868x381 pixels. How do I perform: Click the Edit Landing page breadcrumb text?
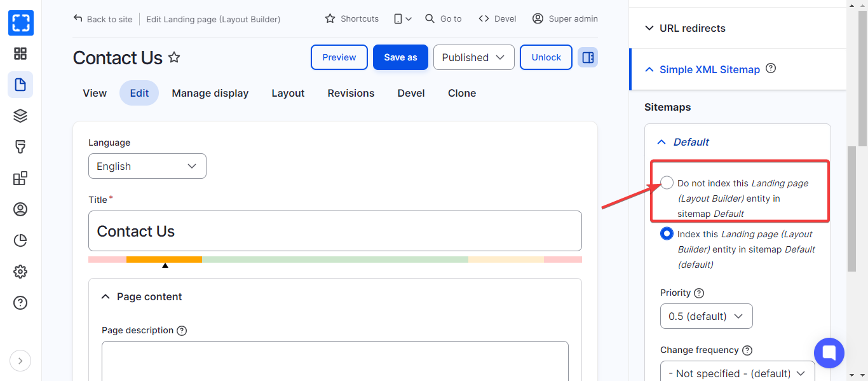coord(214,19)
